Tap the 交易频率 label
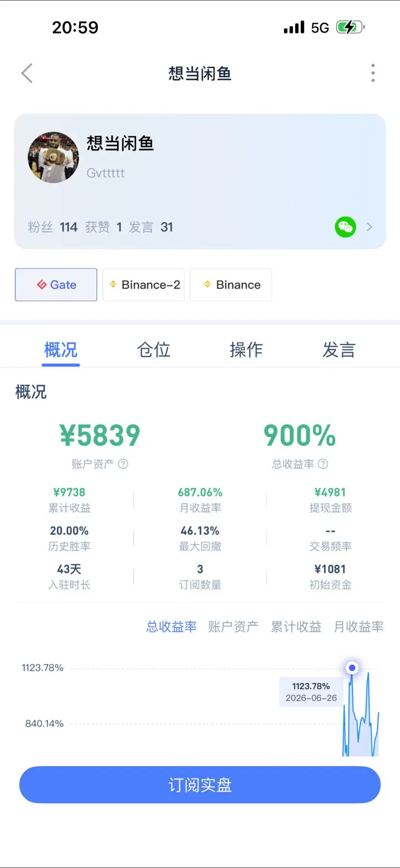 [330, 546]
